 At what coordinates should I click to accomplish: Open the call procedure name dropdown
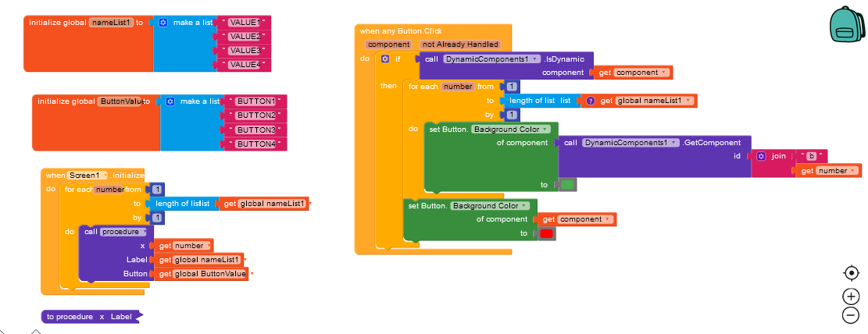[123, 232]
